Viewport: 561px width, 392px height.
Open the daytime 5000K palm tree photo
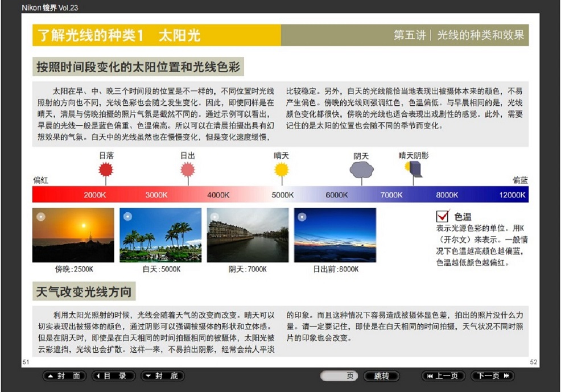point(160,235)
